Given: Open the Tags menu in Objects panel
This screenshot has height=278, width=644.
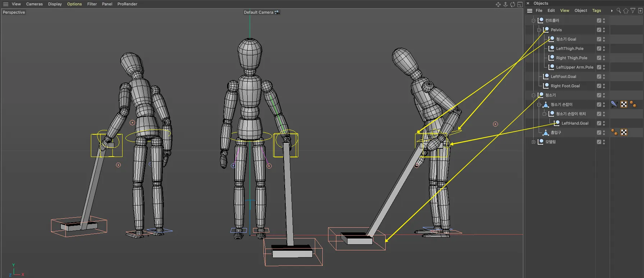Looking at the screenshot, I should pyautogui.click(x=597, y=11).
